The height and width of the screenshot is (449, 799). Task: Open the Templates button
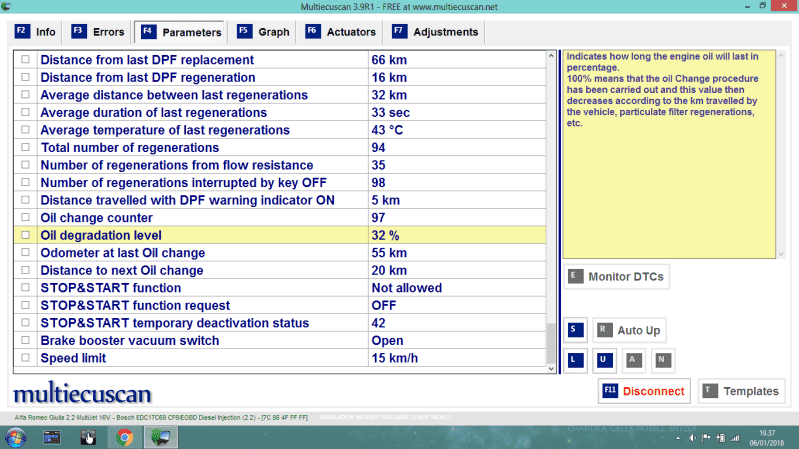(741, 391)
